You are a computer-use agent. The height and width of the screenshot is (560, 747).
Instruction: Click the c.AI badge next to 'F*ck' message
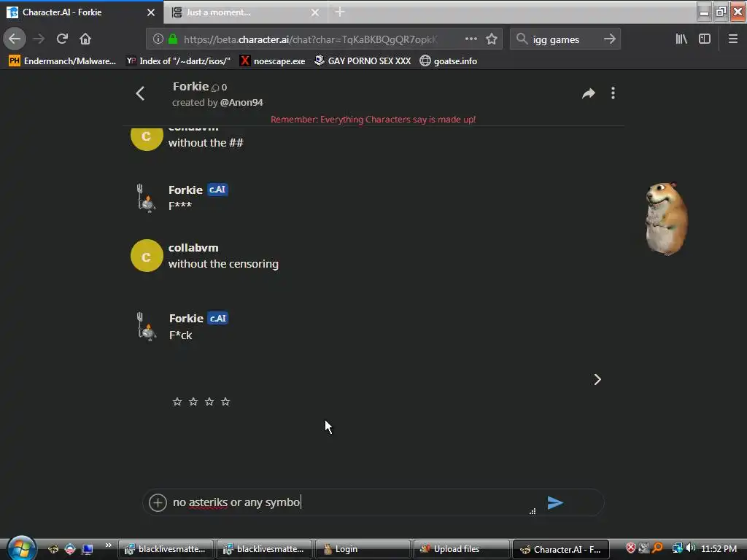[x=217, y=318]
